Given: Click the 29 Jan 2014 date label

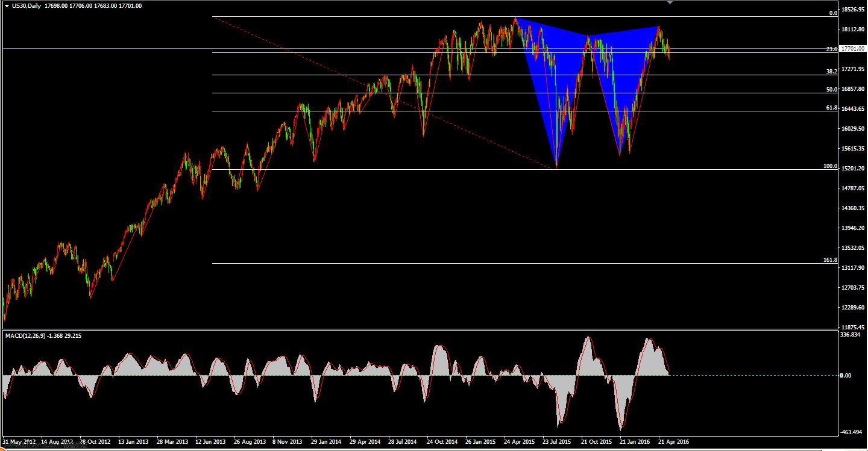Looking at the screenshot, I should click(x=326, y=441).
